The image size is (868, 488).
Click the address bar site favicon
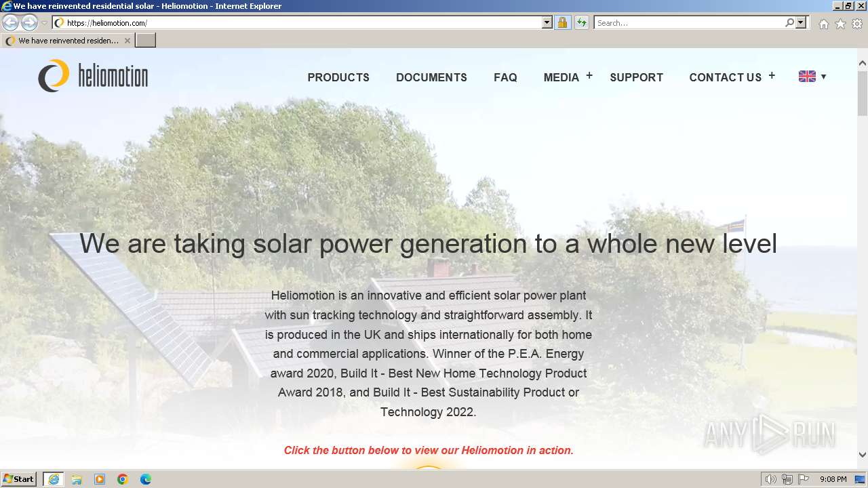click(x=59, y=22)
